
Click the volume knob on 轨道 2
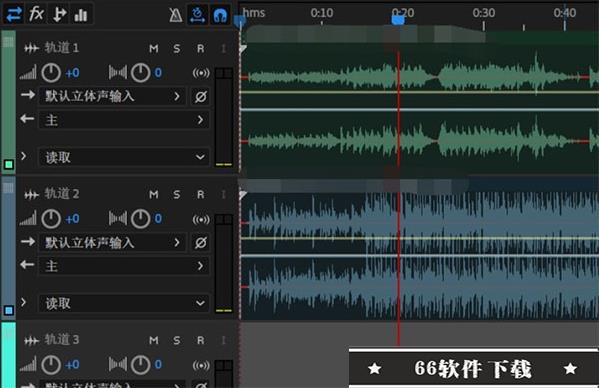(51, 219)
